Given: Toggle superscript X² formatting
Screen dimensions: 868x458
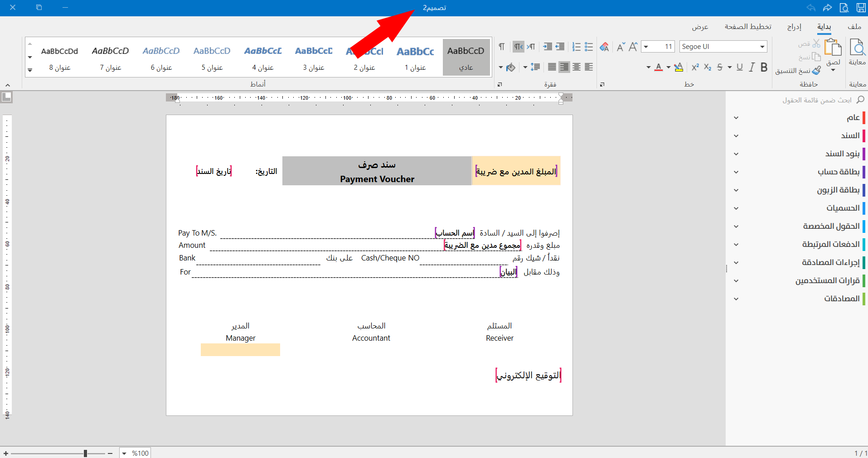Looking at the screenshot, I should pos(695,67).
